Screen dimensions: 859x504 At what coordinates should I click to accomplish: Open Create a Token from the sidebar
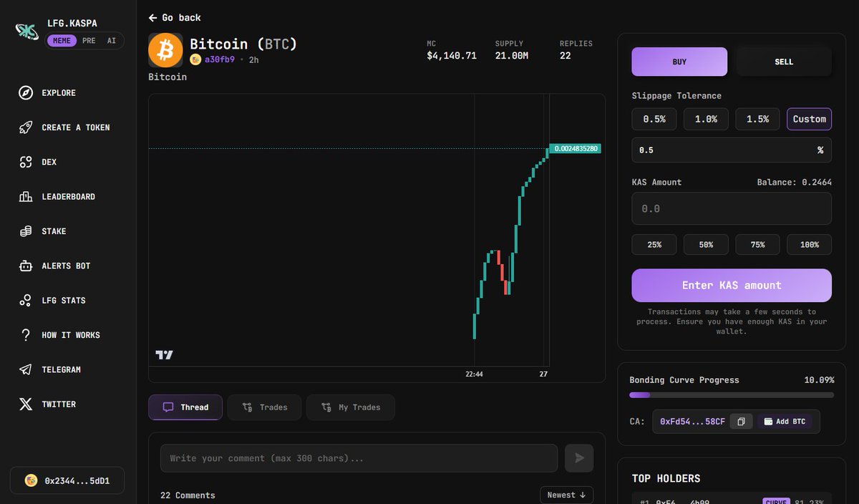26,127
